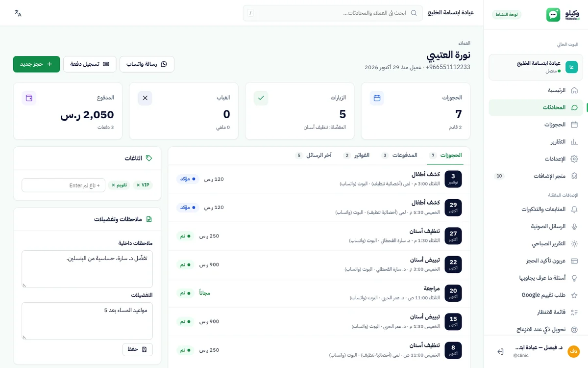The height and width of the screenshot is (368, 588).
Task: Click حفظ save button
Action: coord(138,349)
